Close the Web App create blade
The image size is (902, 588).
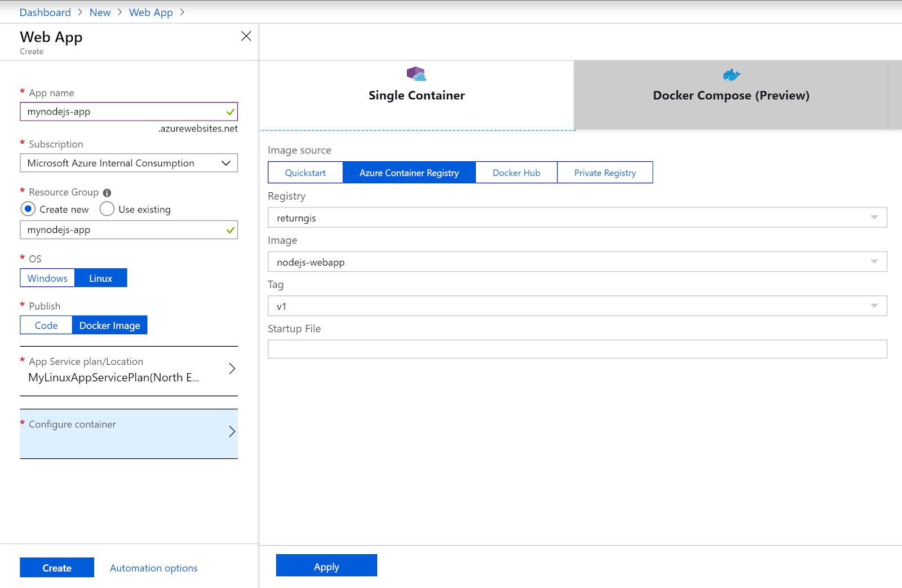(x=246, y=36)
